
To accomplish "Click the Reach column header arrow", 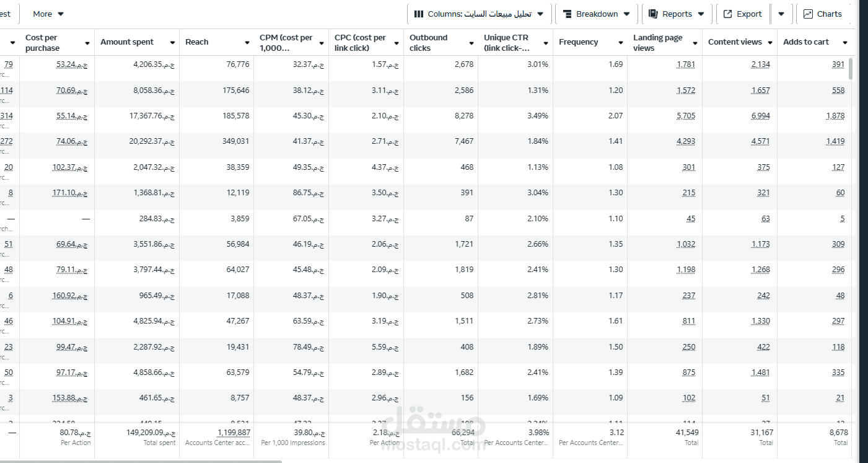I will [x=246, y=43].
